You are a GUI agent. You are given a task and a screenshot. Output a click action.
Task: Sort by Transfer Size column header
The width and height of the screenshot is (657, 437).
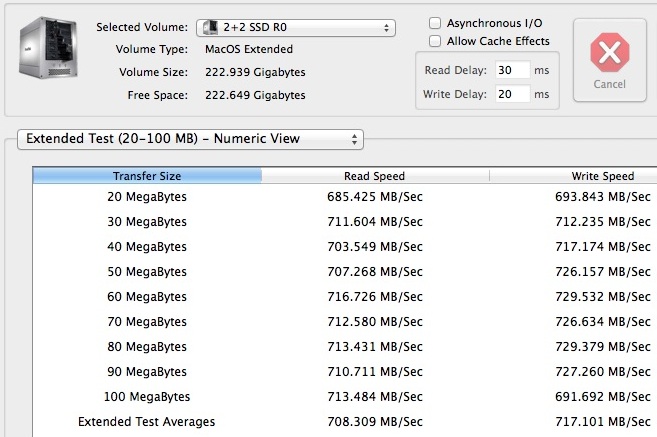147,176
